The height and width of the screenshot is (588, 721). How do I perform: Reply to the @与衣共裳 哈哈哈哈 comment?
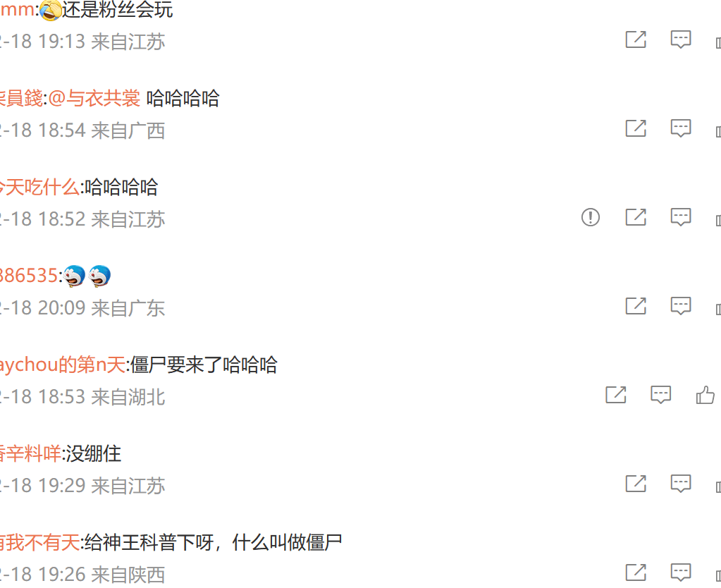point(681,128)
